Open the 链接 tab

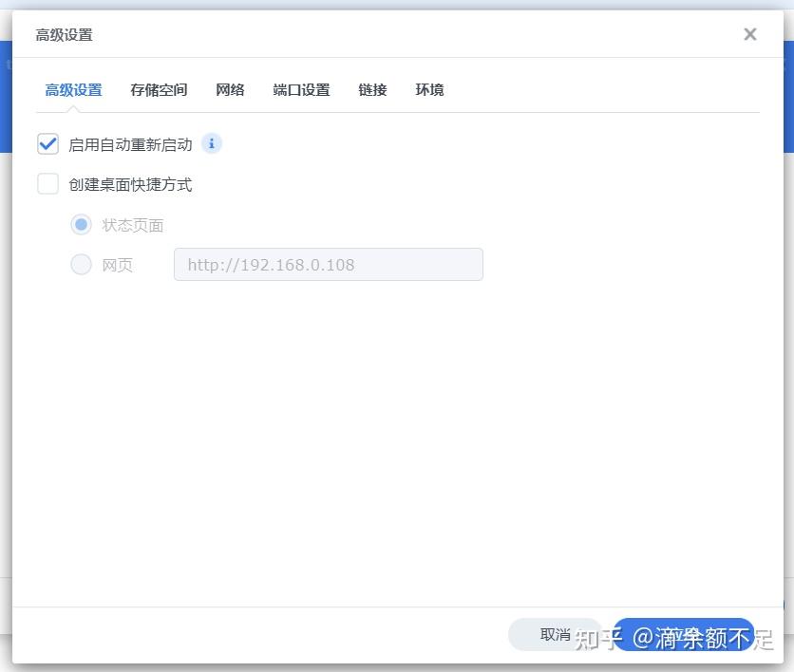pos(371,89)
